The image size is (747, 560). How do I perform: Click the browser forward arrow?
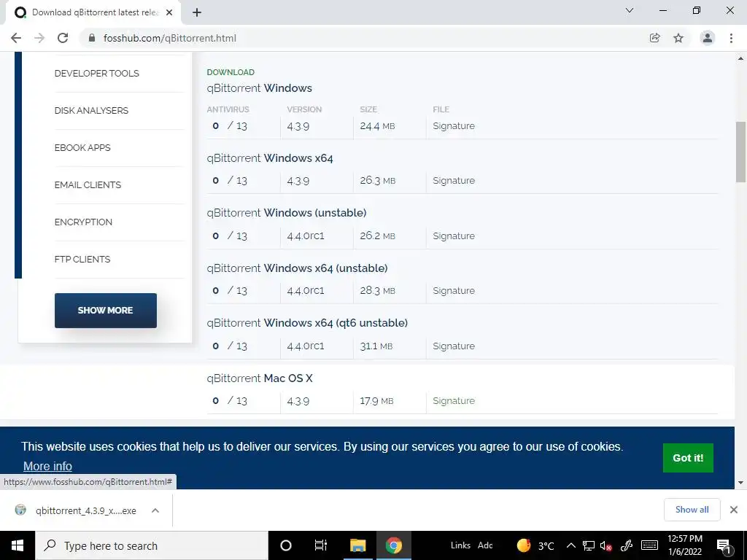(x=39, y=38)
